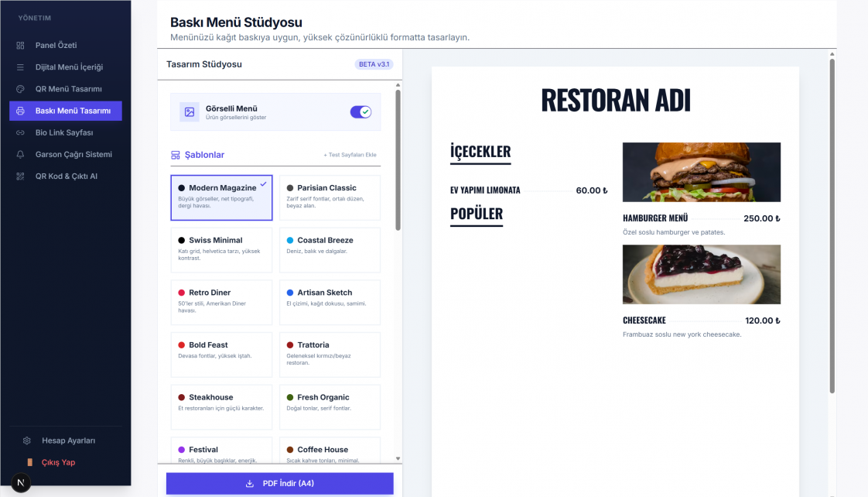Click the Panel Özeti sidebar icon
Screen dimensions: 868x497
click(x=21, y=46)
